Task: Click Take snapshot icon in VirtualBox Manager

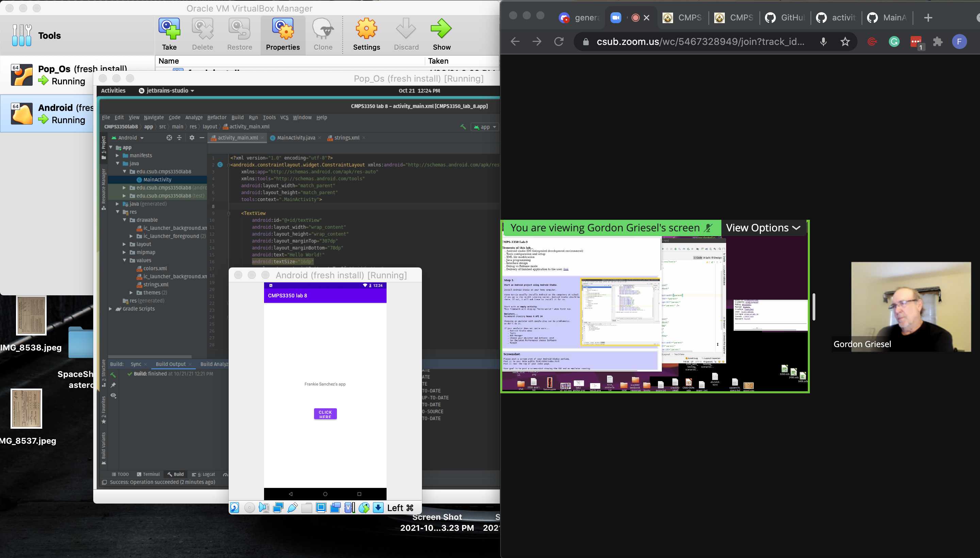Action: (x=169, y=29)
